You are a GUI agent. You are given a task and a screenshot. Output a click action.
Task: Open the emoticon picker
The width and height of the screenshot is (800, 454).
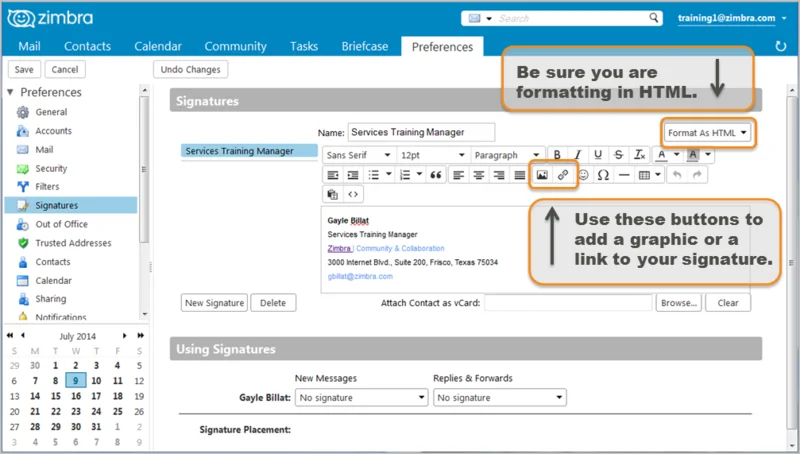pyautogui.click(x=584, y=175)
